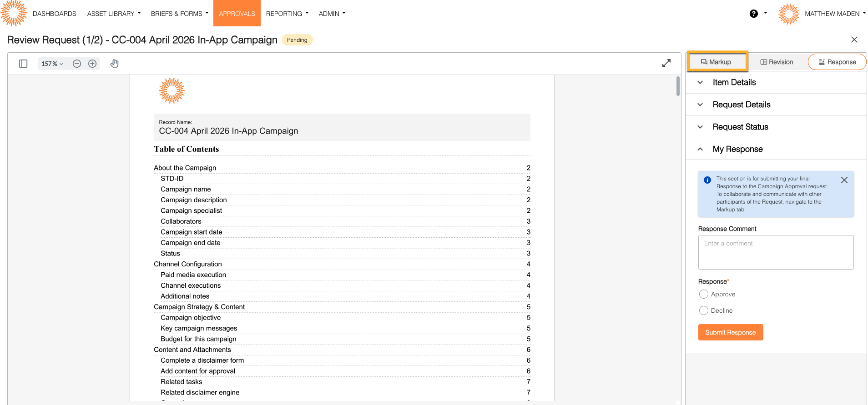The width and height of the screenshot is (868, 405).
Task: Dismiss the blue info message
Action: pos(844,180)
